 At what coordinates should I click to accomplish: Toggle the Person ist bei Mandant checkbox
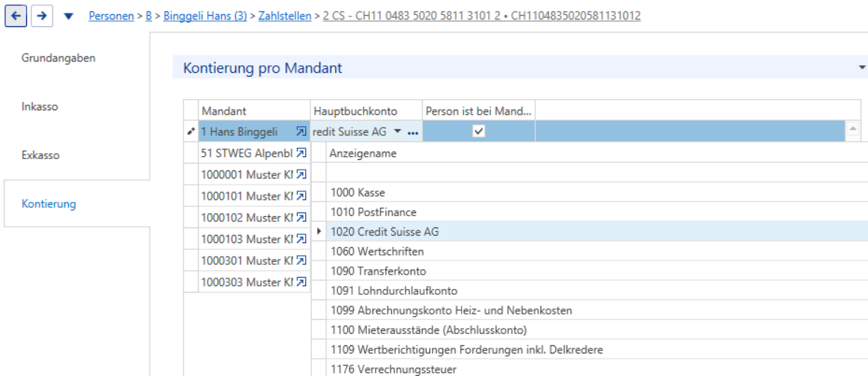coord(479,131)
